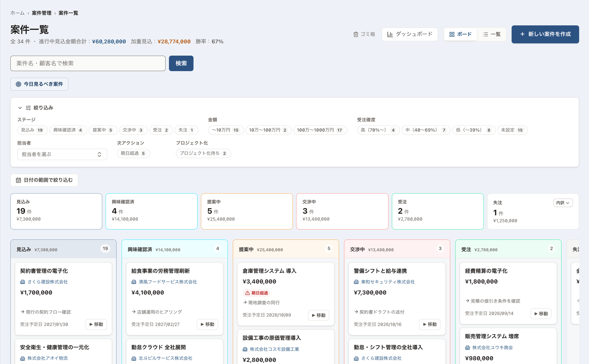The height and width of the screenshot is (364, 589).
Task: Click the 検索 button
Action: click(x=181, y=63)
